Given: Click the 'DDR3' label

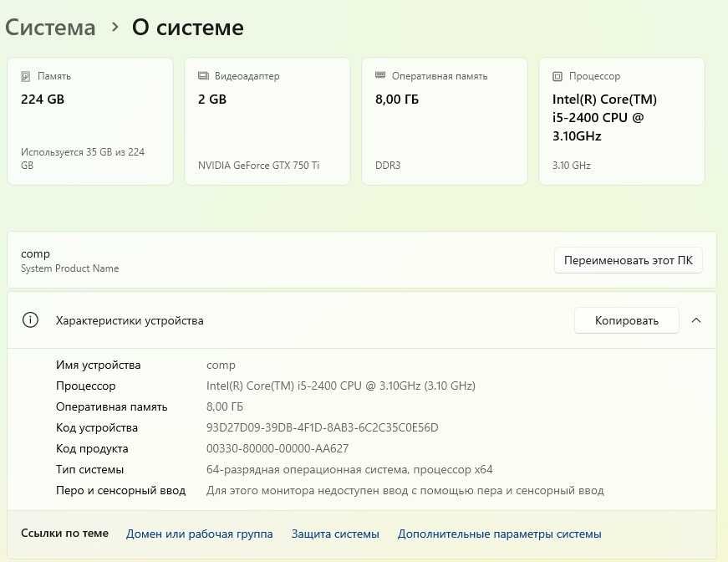Looking at the screenshot, I should 388,166.
